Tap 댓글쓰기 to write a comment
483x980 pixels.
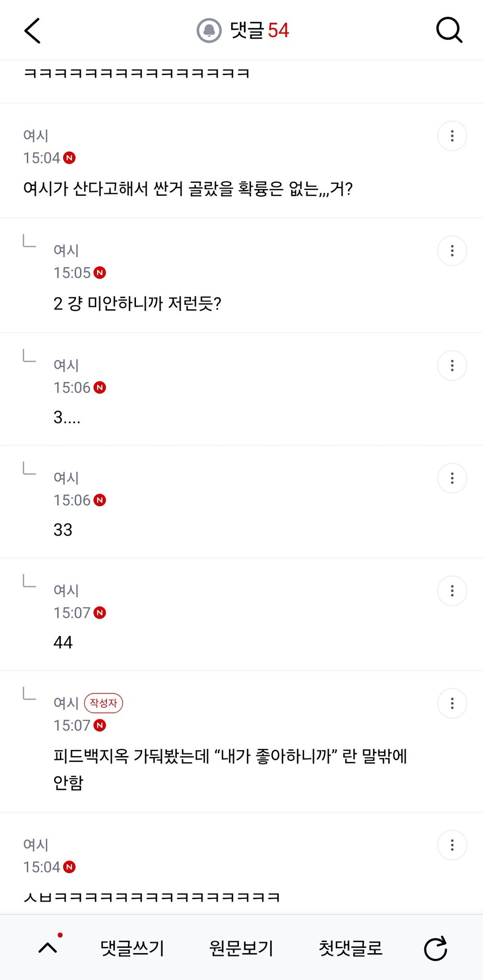coord(132,948)
